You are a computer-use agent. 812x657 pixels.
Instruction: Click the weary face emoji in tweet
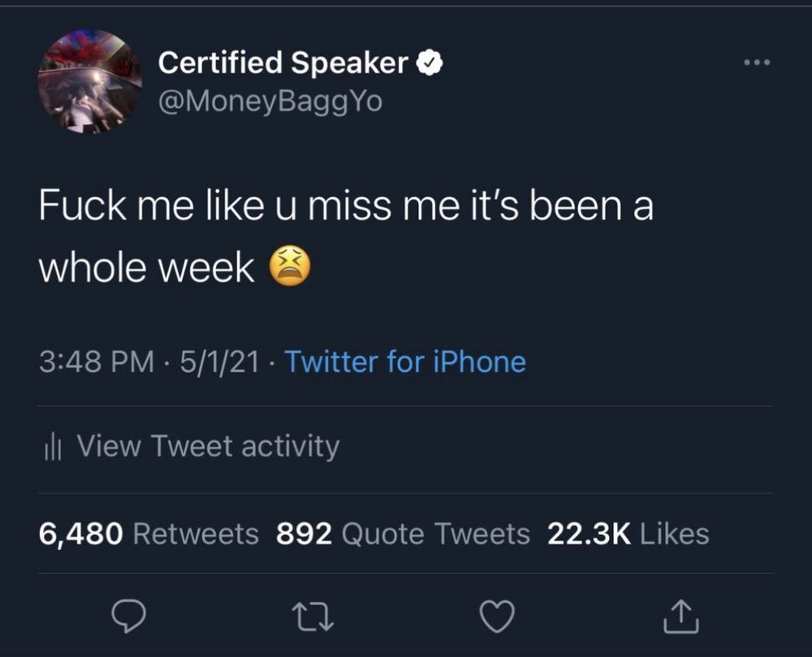click(290, 265)
